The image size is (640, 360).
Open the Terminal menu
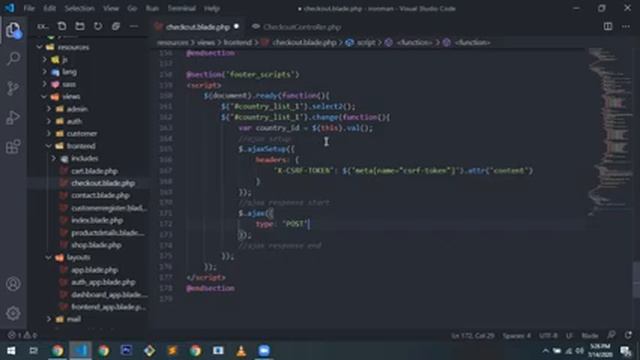182,8
